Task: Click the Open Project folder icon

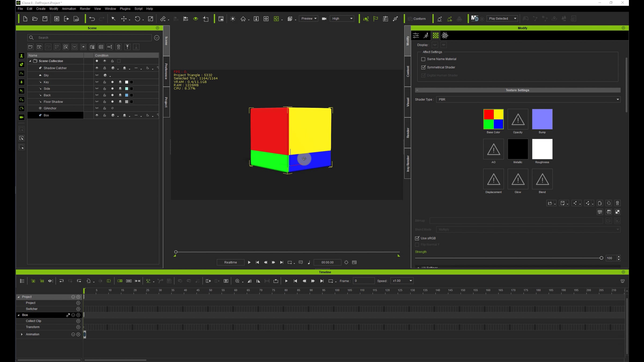Action: pos(35,19)
